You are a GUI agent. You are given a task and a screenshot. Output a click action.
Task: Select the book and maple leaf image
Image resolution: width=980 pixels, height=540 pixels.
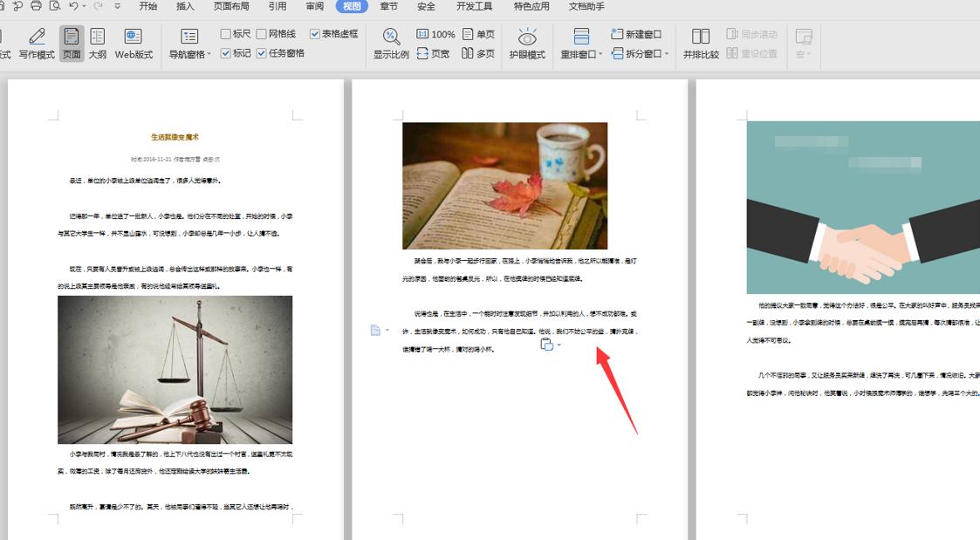(x=505, y=186)
